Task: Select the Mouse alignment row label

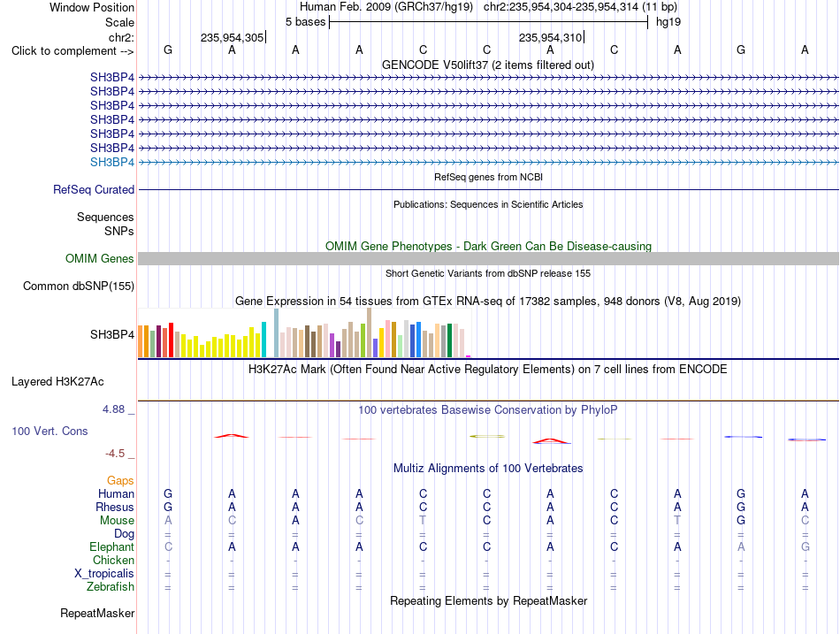Action: pyautogui.click(x=117, y=521)
